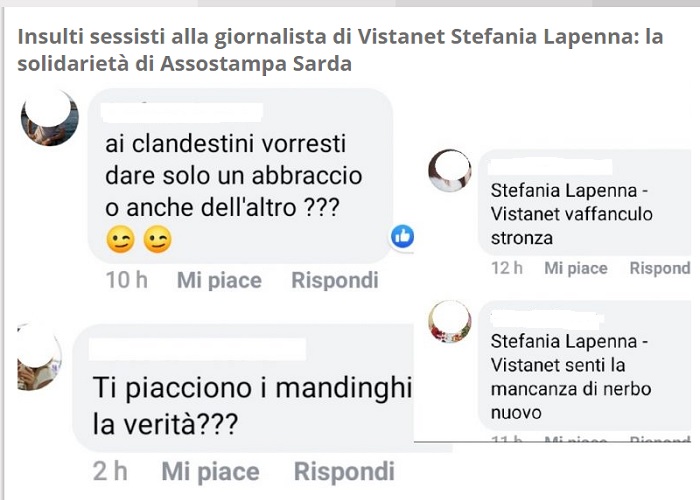Click the first winking emoji
This screenshot has height=500, width=700.
pyautogui.click(x=121, y=239)
